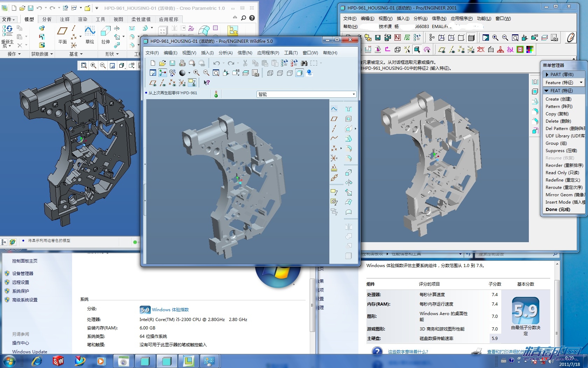Open Feature (特征) dropdown in Menu Manager
Image resolution: width=588 pixels, height=368 pixels.
pos(564,82)
